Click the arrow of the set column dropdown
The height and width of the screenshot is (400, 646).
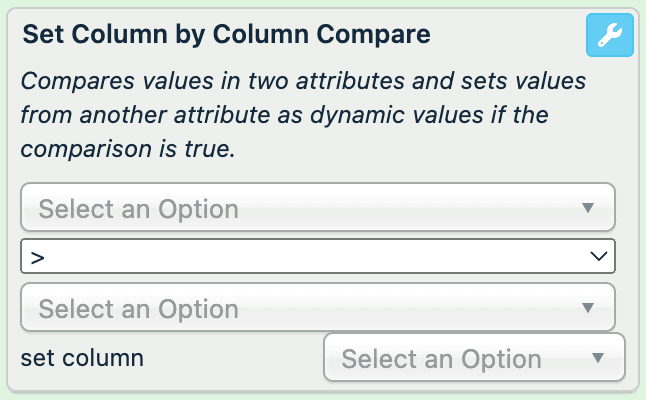(598, 357)
